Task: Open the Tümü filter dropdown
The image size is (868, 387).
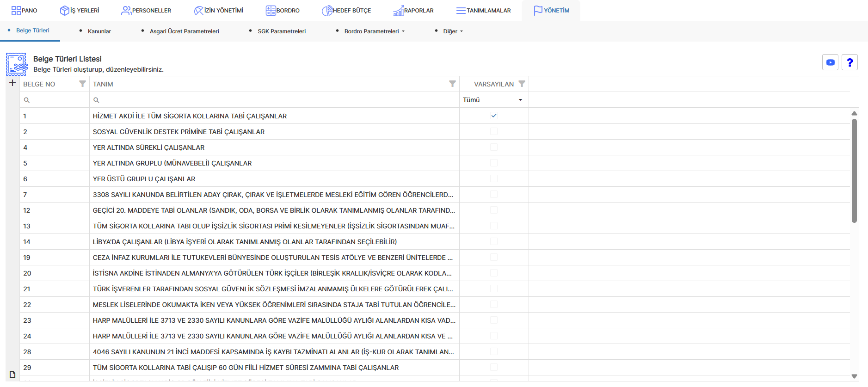Action: coord(493,100)
